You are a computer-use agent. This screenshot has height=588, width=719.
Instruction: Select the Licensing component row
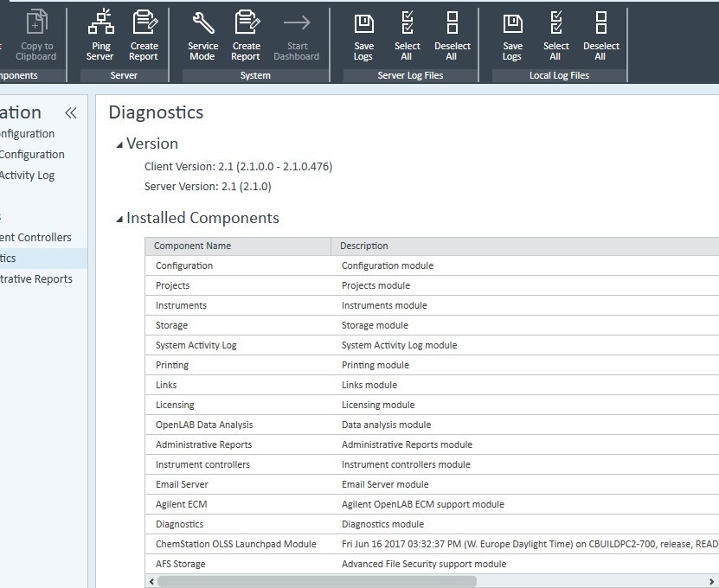[432, 405]
